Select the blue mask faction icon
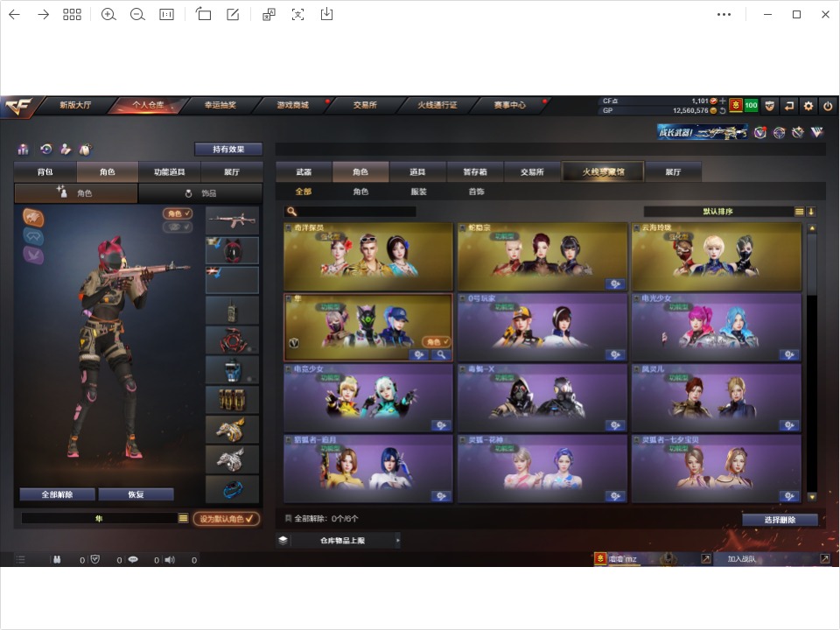The image size is (840, 630). point(33,236)
